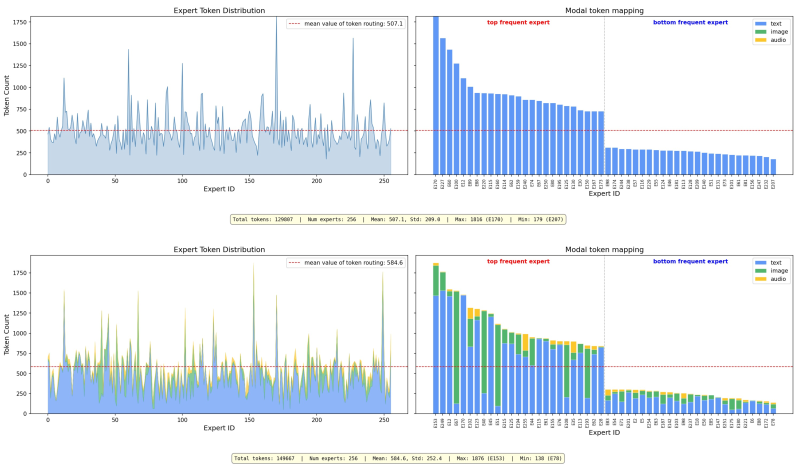Click 'Expert Token Distribution' title of 507.1-mean chart

(219, 10)
